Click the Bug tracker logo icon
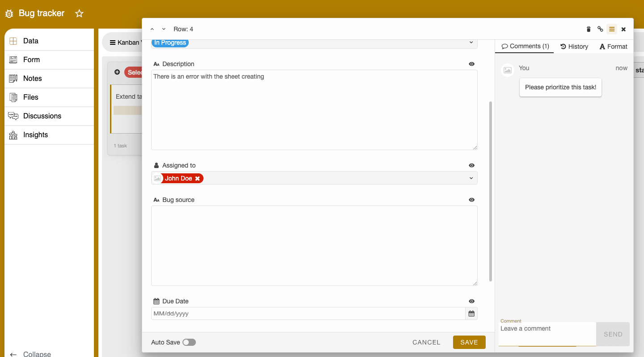 [9, 13]
